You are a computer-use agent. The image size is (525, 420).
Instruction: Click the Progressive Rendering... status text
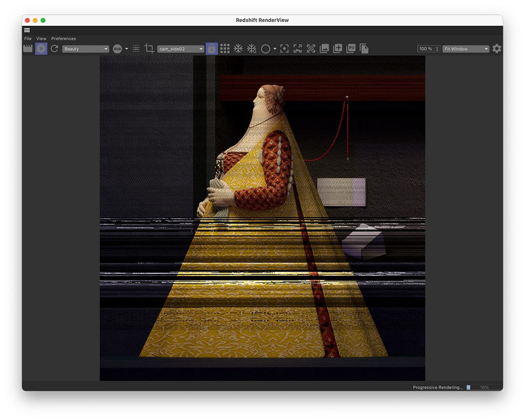pyautogui.click(x=438, y=387)
